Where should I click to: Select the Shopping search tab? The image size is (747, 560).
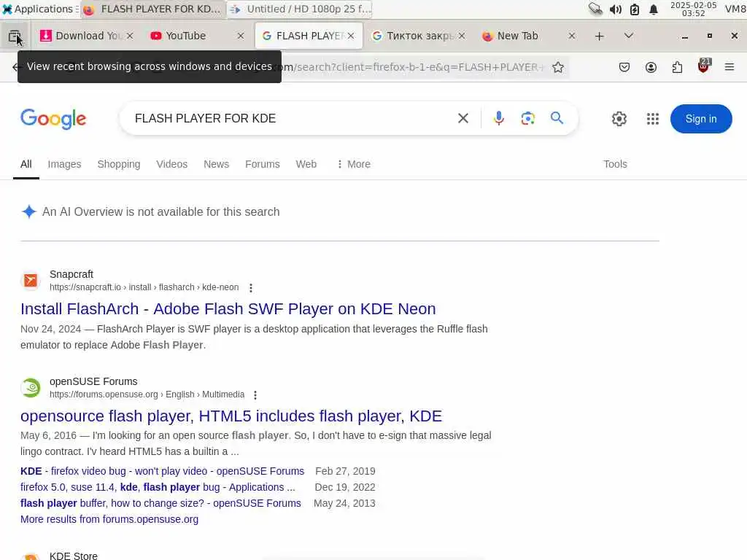[119, 164]
